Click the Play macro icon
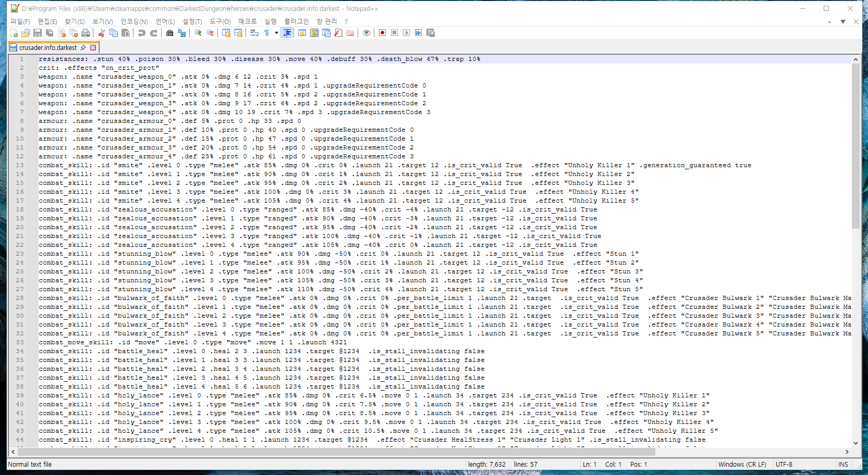Image resolution: width=868 pixels, height=475 pixels. click(406, 33)
